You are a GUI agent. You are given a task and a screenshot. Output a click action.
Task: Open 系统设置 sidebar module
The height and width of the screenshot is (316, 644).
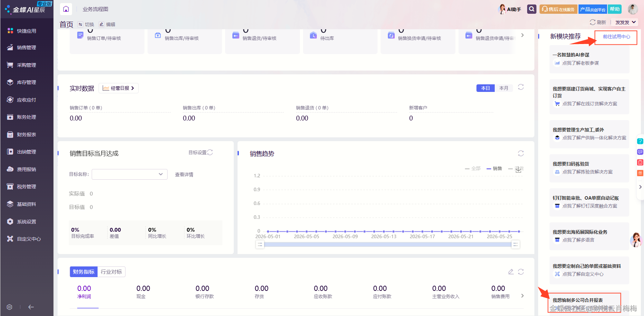pyautogui.click(x=27, y=222)
